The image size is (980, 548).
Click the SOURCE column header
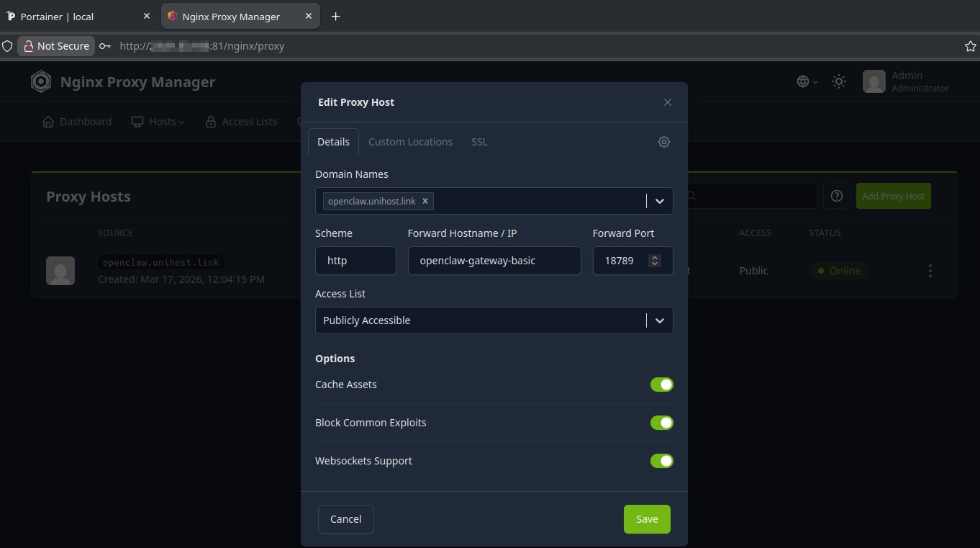pos(115,233)
